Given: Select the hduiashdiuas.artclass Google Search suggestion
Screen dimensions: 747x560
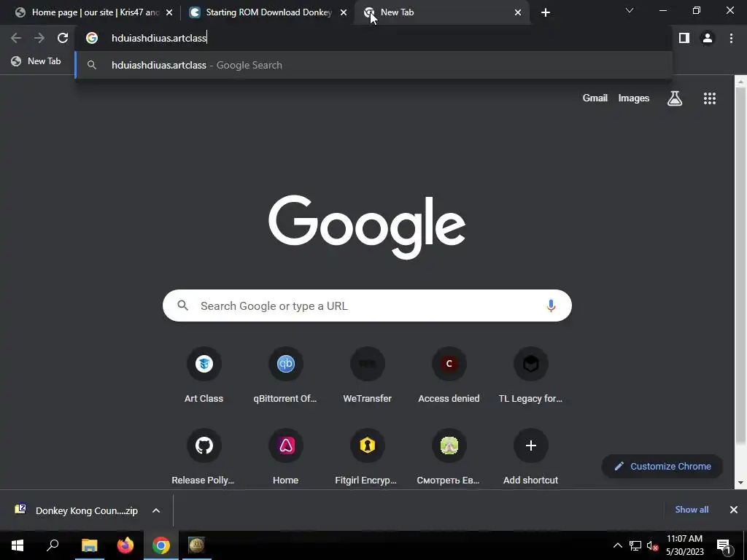Looking at the screenshot, I should 373,65.
